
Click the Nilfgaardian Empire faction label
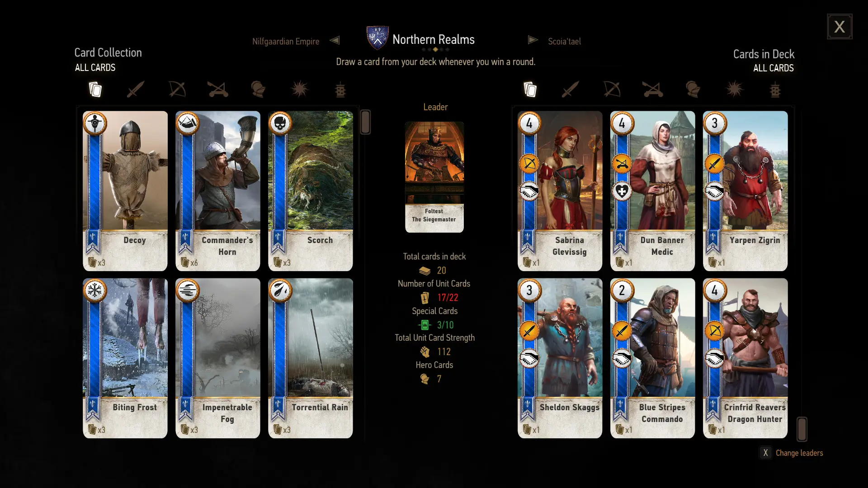point(286,41)
